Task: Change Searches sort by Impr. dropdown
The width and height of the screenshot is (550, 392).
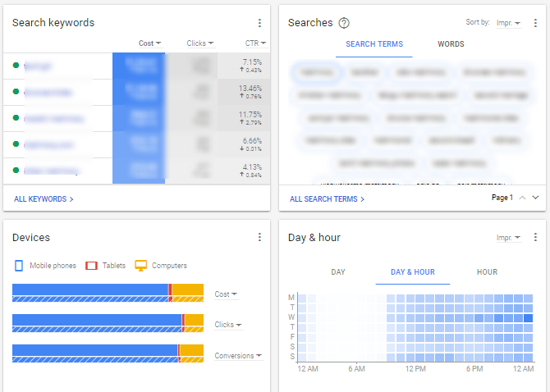Action: coord(508,23)
